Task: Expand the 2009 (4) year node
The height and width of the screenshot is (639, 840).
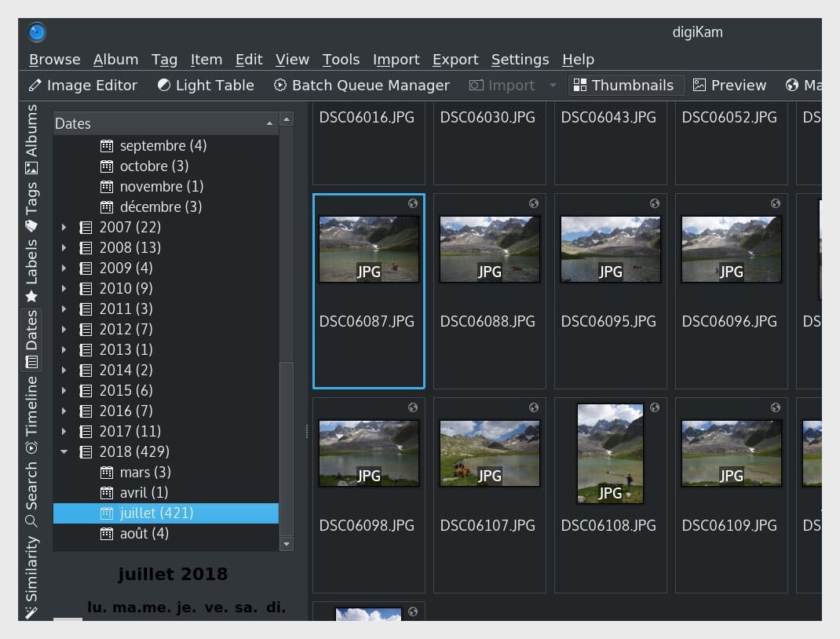Action: click(x=64, y=268)
